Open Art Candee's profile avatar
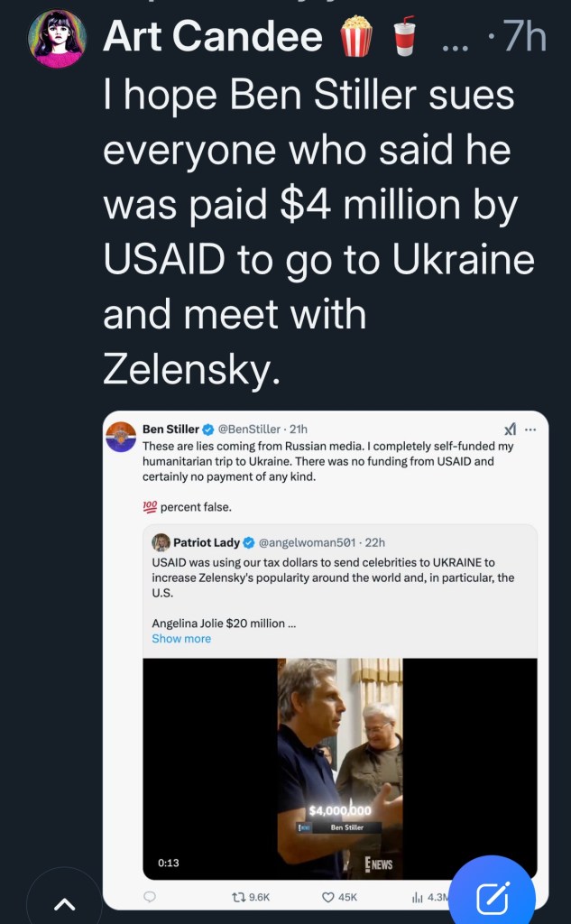The height and width of the screenshot is (924, 571). pyautogui.click(x=57, y=40)
